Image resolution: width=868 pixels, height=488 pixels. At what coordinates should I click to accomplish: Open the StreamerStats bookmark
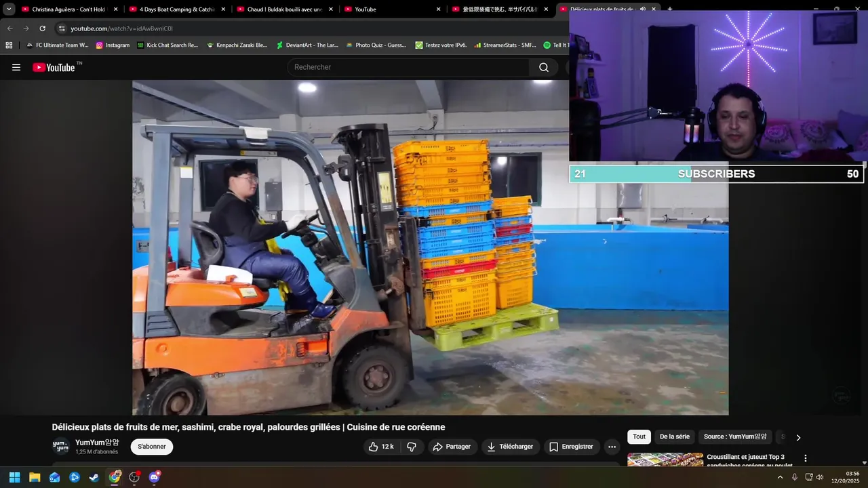(x=505, y=45)
